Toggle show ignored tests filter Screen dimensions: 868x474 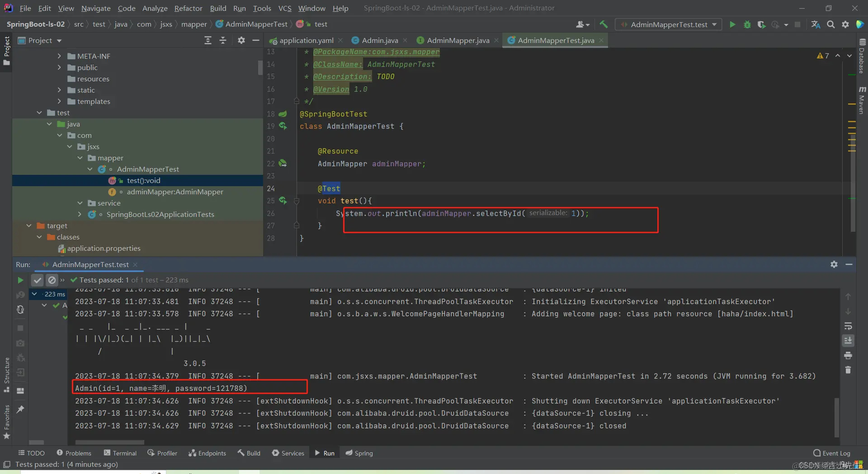(52, 280)
